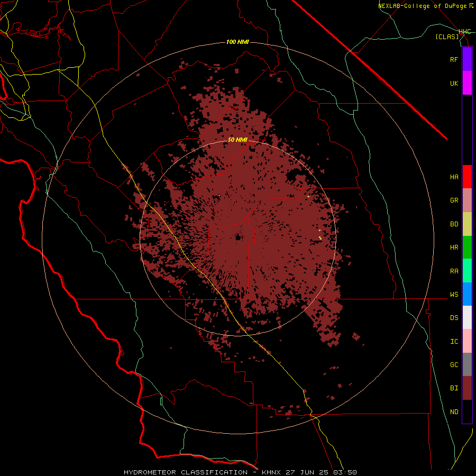Viewport: 476px width, 476px height.
Task: Click the DS white legend swatch
Action: pos(467,317)
